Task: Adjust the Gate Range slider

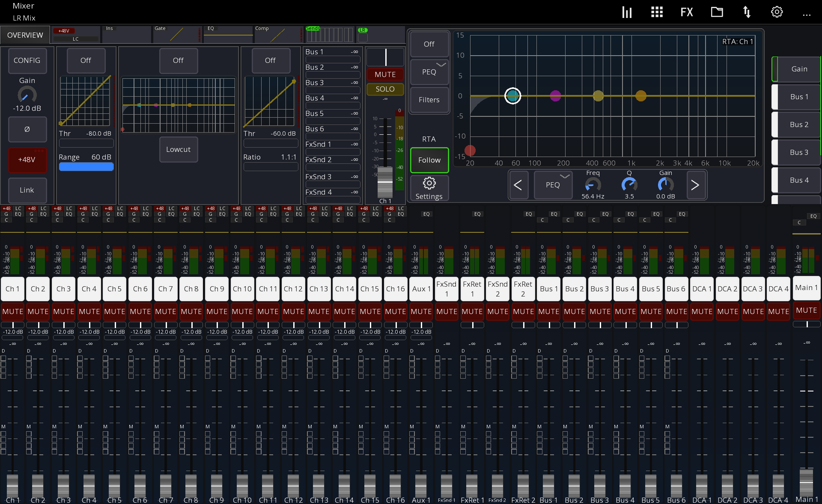Action: [x=86, y=167]
